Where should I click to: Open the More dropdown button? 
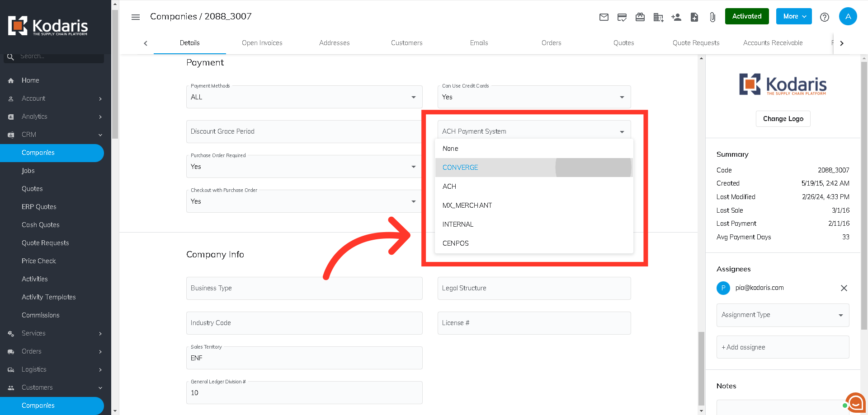[x=794, y=16]
